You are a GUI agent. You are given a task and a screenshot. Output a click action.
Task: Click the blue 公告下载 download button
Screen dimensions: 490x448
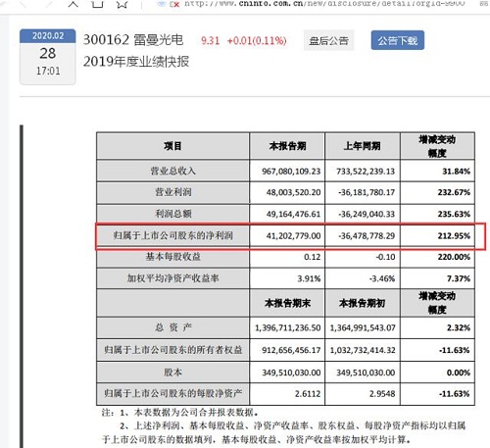pos(398,40)
